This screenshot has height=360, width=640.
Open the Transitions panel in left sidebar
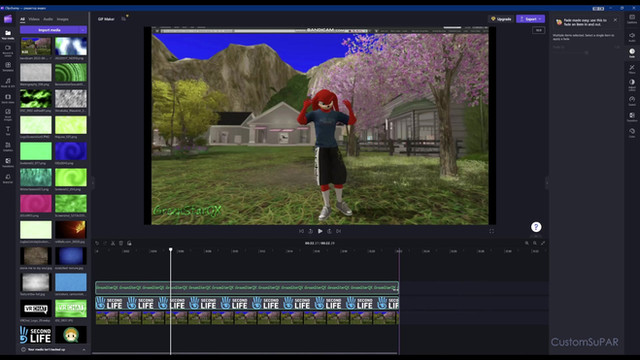[x=8, y=162]
